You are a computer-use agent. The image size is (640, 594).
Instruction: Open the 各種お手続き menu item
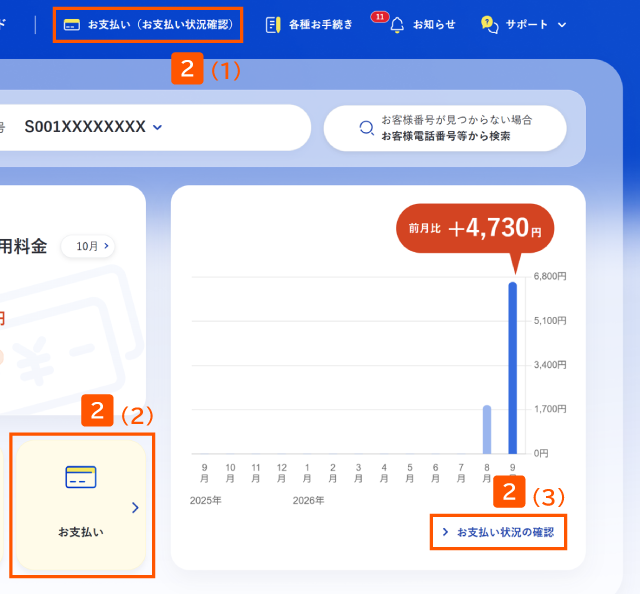tap(320, 25)
